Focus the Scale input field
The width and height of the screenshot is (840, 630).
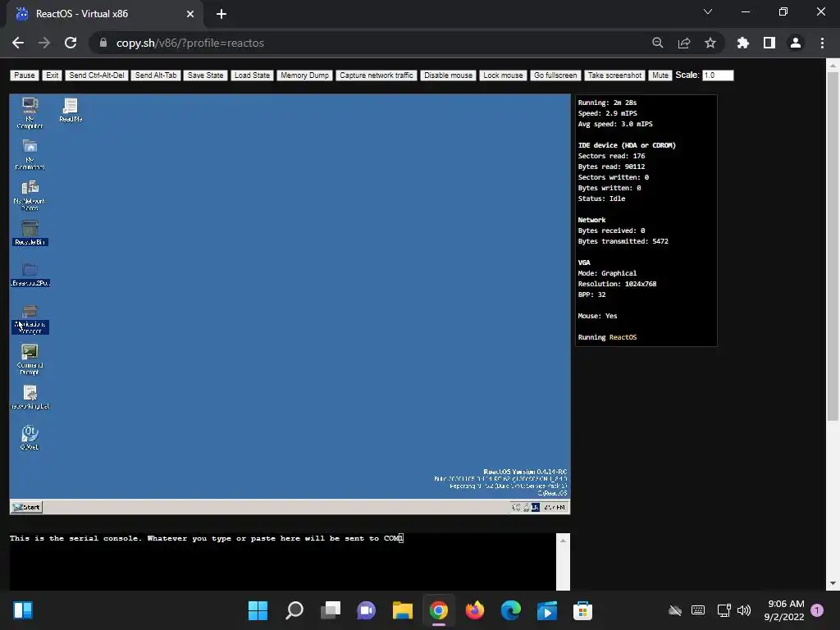pos(718,75)
